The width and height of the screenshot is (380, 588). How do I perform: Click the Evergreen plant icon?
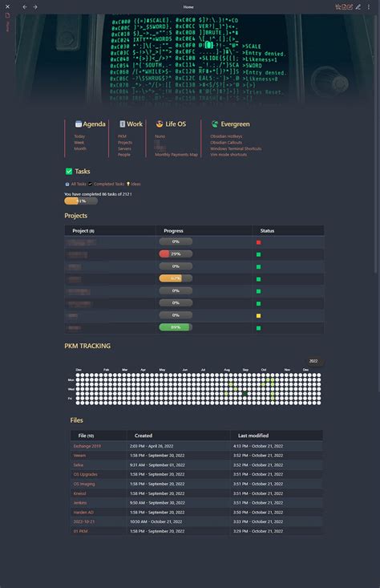[215, 124]
